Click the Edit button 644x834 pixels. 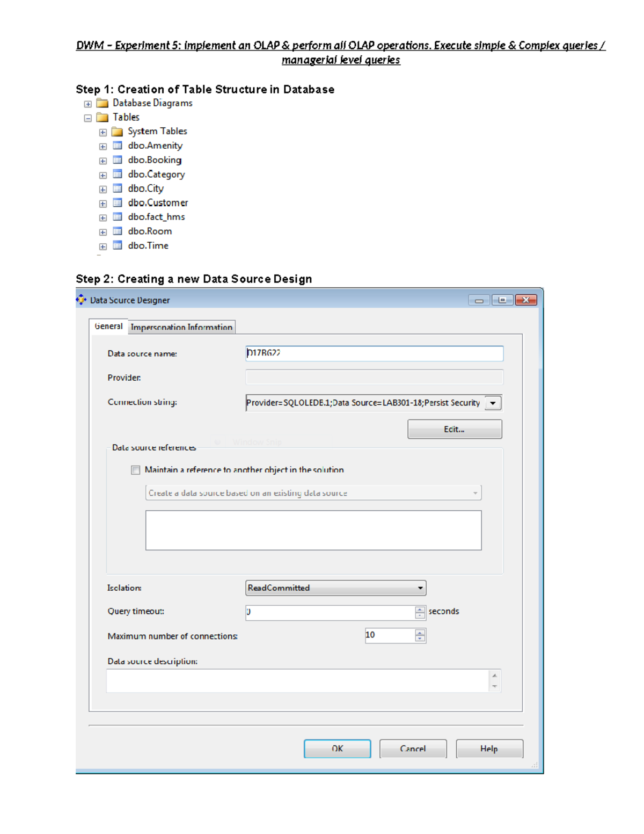[x=454, y=429]
